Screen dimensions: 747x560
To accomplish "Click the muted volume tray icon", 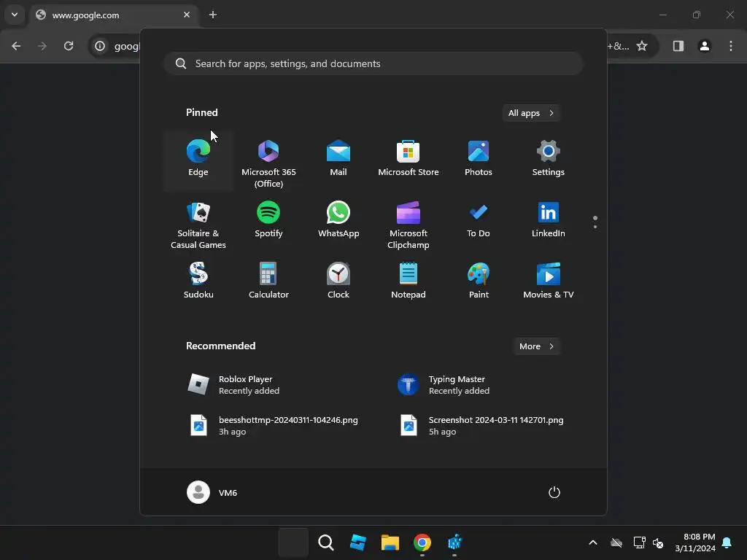I will 658,542.
